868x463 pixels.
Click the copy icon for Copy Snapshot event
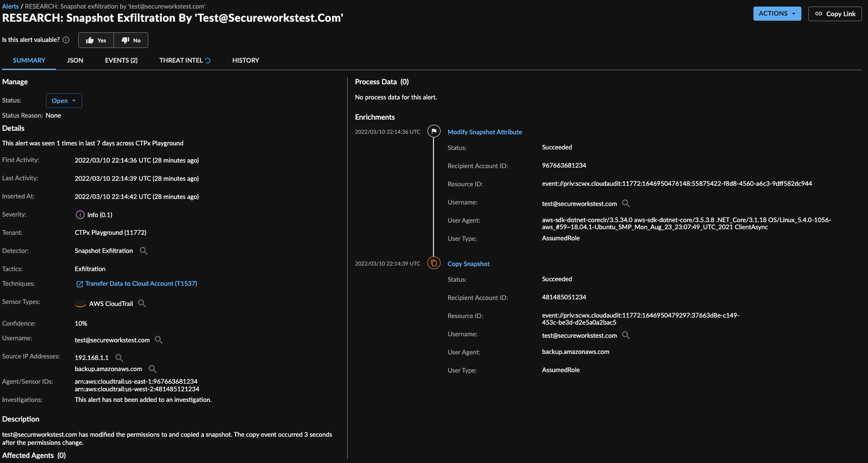[x=434, y=263]
